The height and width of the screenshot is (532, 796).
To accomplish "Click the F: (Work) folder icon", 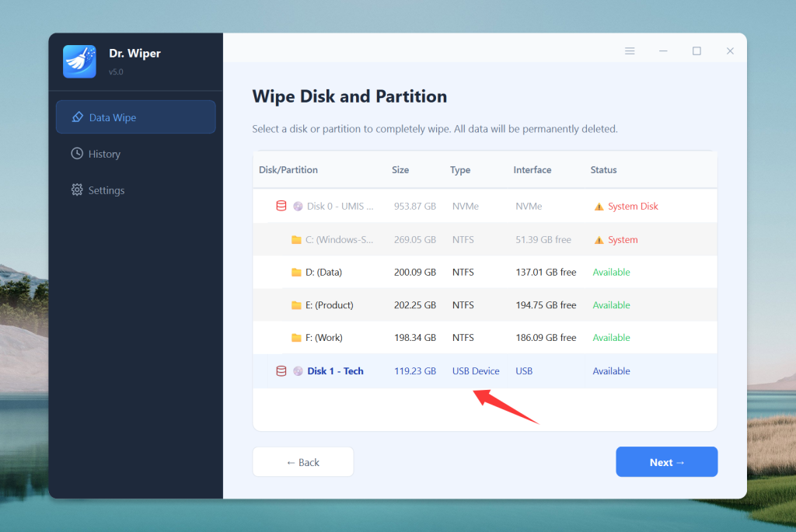I will 296,338.
